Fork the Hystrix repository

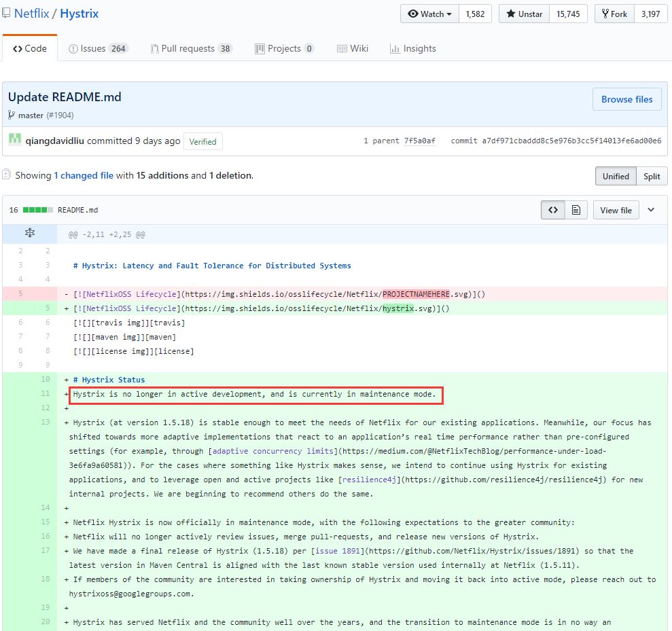[614, 14]
